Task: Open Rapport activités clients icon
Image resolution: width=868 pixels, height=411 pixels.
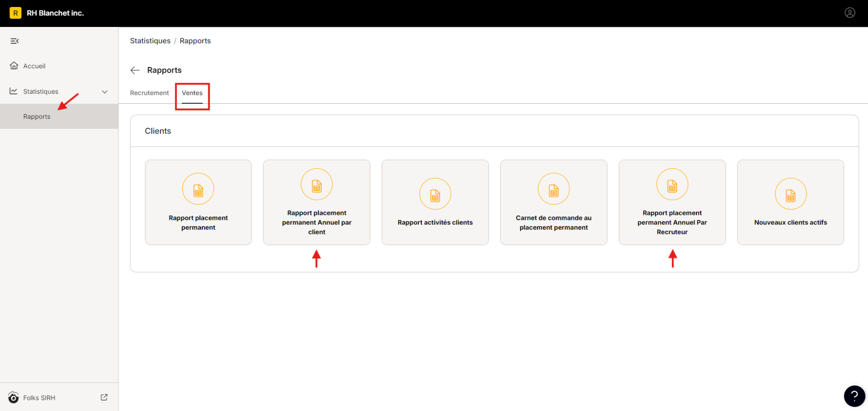Action: tap(435, 194)
